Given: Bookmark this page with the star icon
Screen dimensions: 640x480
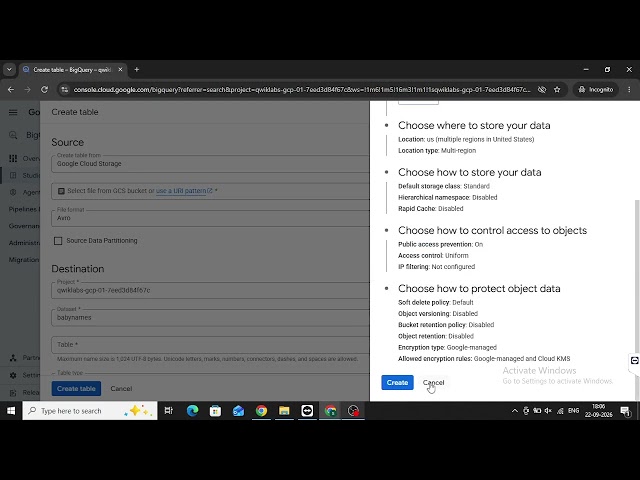Looking at the screenshot, I should pos(557,89).
